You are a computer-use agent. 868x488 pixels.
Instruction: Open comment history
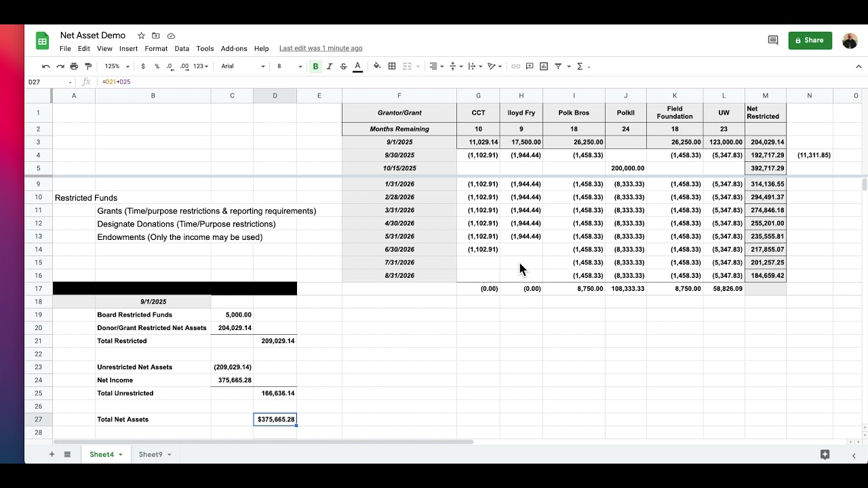(772, 40)
